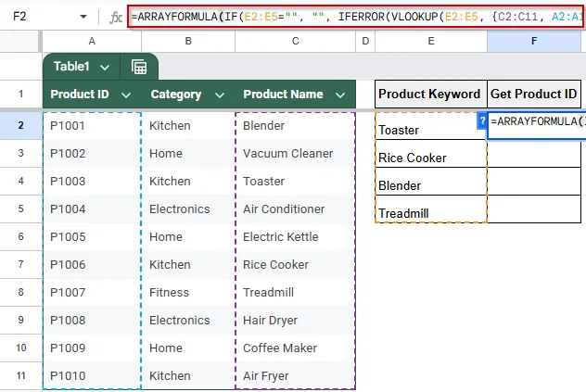Image resolution: width=586 pixels, height=392 pixels.
Task: Click the Get Product ID header cell
Action: tap(534, 94)
